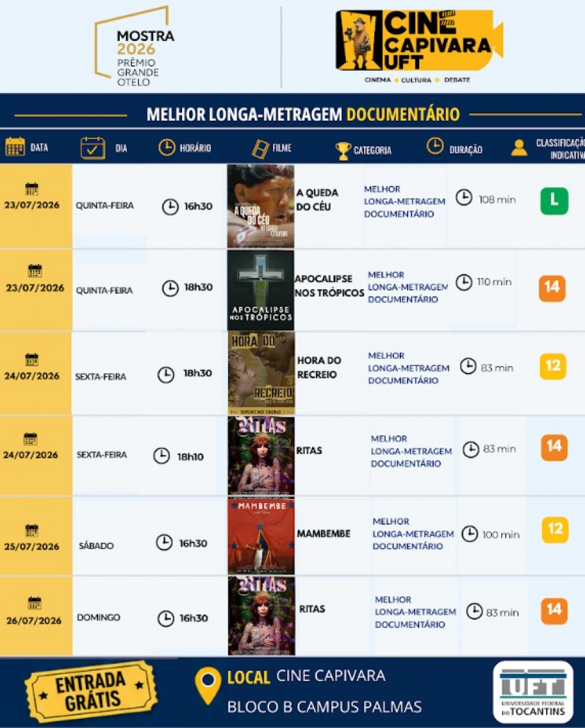The height and width of the screenshot is (728, 585).
Task: Click the UFT Universidade Federal do Tocantins logo
Action: tap(533, 692)
